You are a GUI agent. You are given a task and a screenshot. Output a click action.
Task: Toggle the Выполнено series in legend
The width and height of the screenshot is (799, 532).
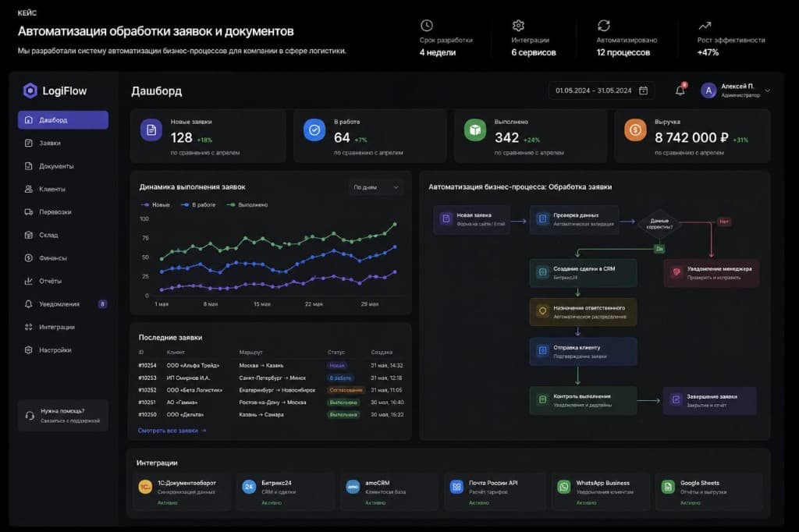pyautogui.click(x=247, y=205)
